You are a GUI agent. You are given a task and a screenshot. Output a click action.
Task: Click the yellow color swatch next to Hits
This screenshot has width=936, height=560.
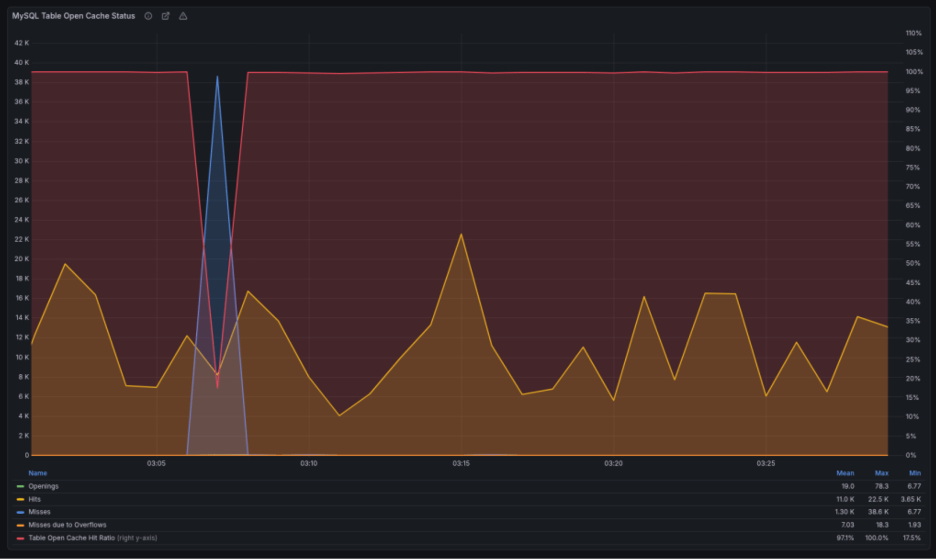pyautogui.click(x=19, y=499)
